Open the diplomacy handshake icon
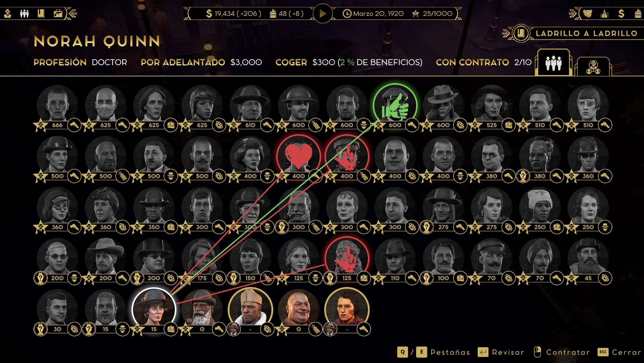Image resolution: width=644 pixels, height=363 pixels. pos(588,13)
